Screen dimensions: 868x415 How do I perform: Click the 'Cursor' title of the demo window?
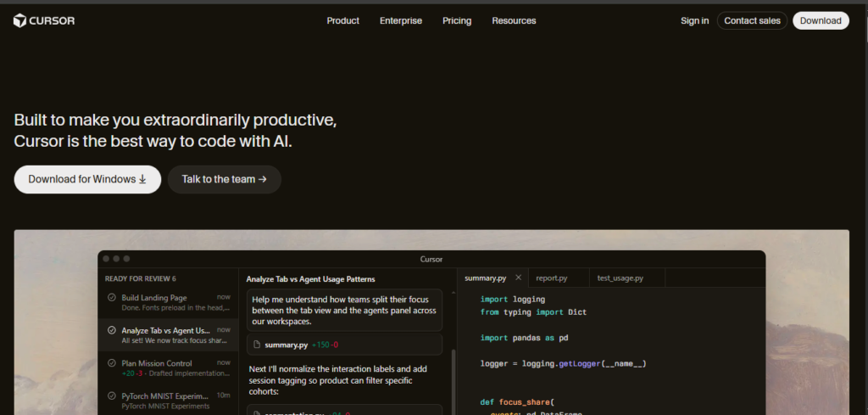[x=431, y=259]
